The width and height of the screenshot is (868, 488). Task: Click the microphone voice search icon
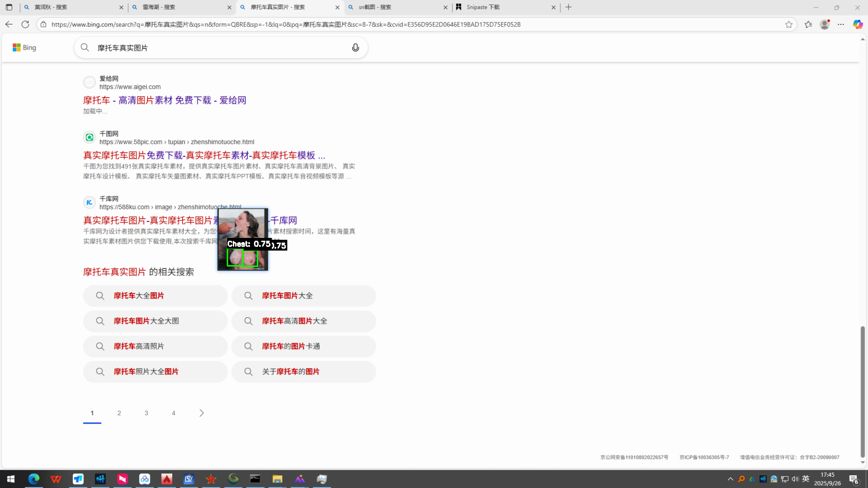click(x=355, y=47)
